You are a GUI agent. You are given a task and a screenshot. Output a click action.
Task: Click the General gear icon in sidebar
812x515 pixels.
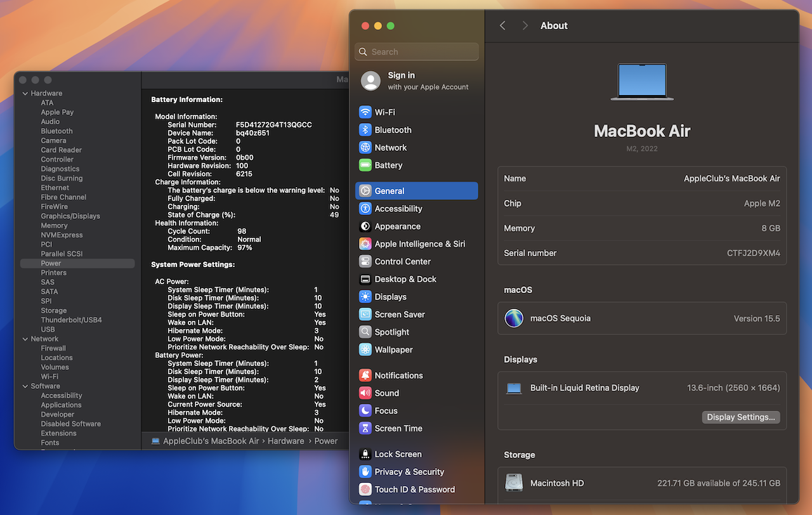click(365, 191)
